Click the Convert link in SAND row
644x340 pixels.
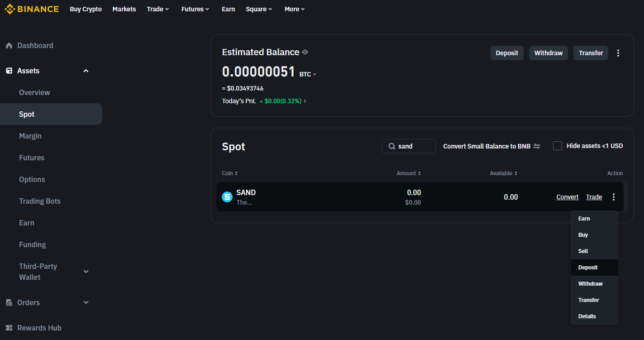[x=568, y=197]
